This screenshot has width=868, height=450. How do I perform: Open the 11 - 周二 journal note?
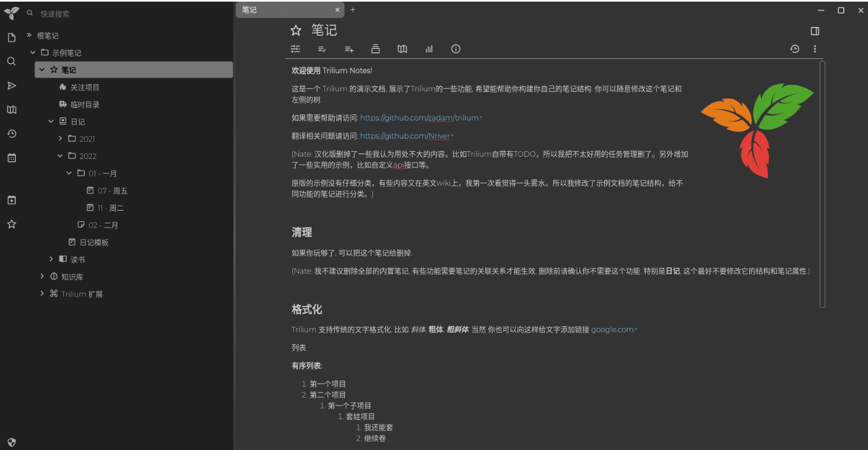[x=110, y=208]
